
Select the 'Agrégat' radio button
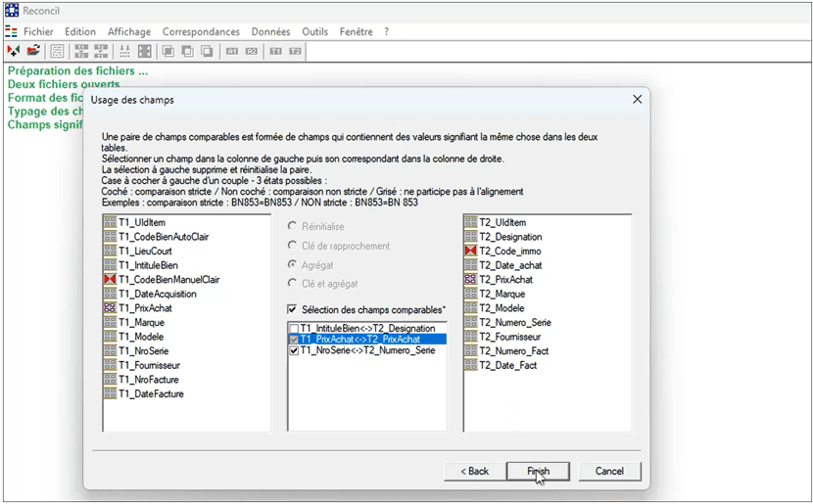pyautogui.click(x=293, y=265)
